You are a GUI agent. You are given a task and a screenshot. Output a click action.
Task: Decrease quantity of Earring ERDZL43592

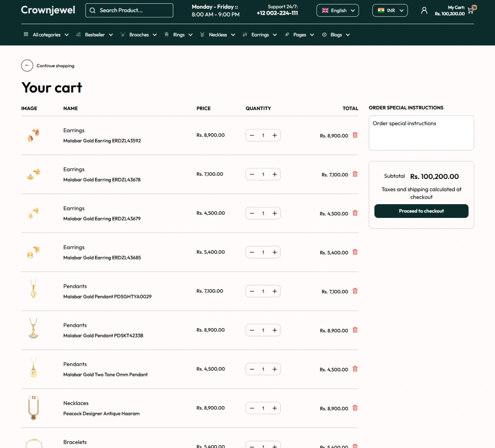[252, 135]
